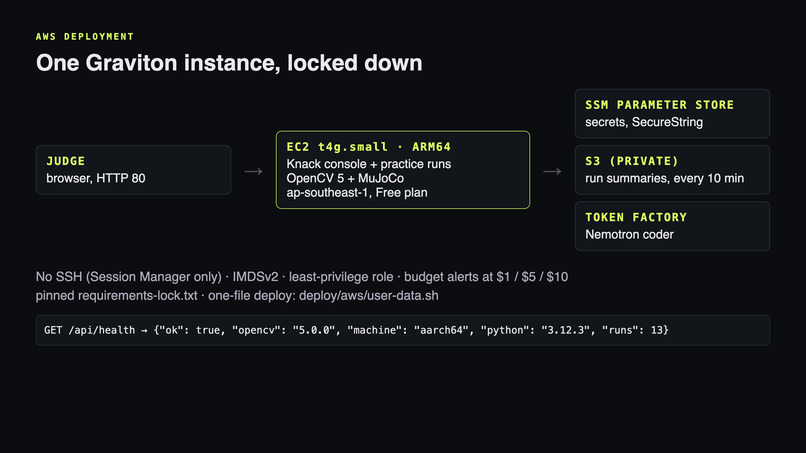Select the JUDGE box
The image size is (806, 453).
(133, 170)
